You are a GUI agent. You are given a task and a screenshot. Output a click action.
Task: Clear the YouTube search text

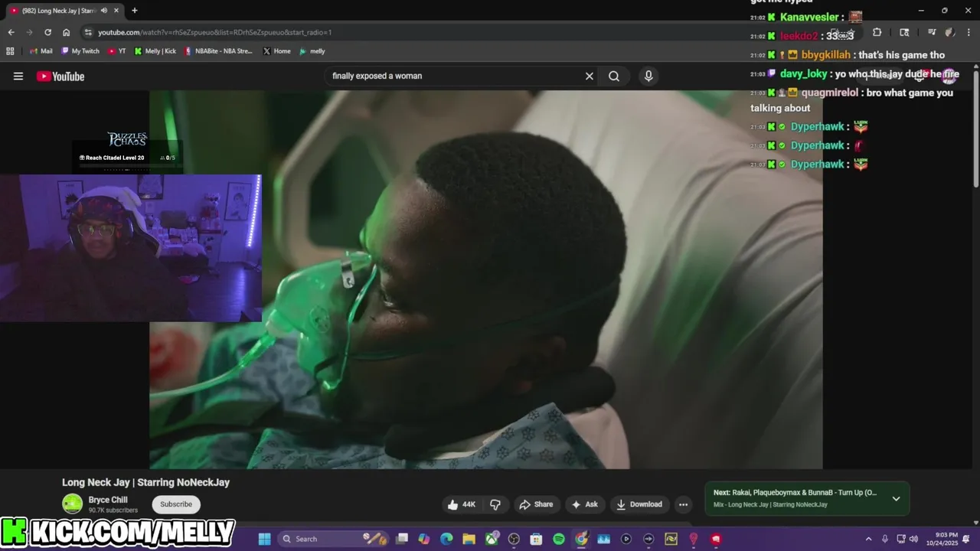tap(589, 76)
